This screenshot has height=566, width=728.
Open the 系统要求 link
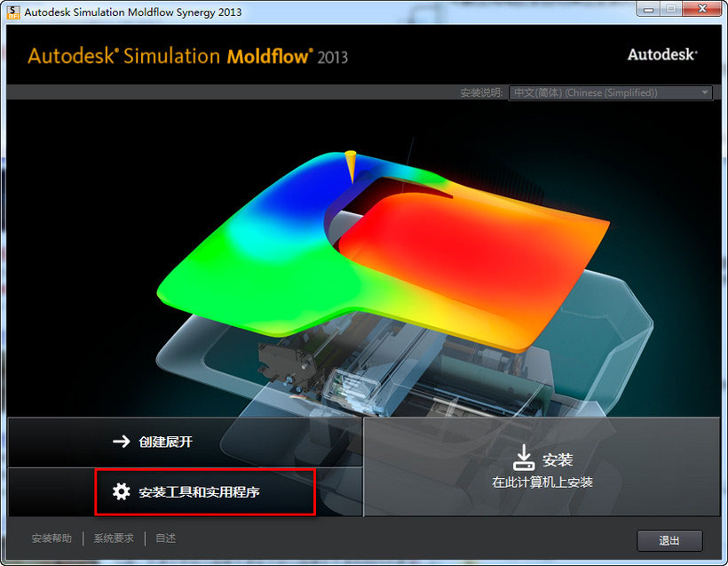(x=114, y=538)
